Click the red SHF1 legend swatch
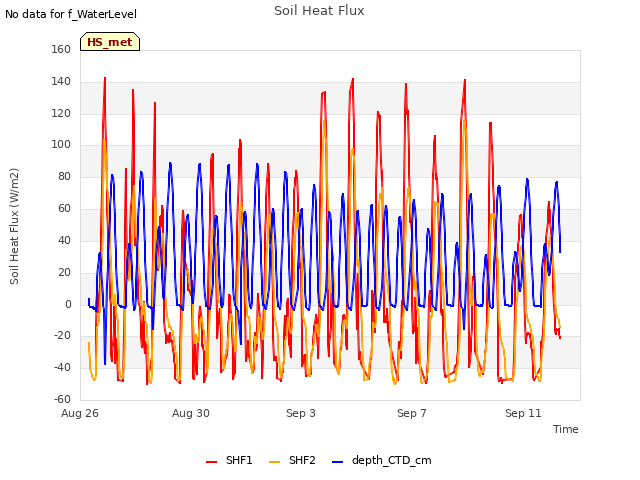The image size is (640, 480). click(x=211, y=462)
